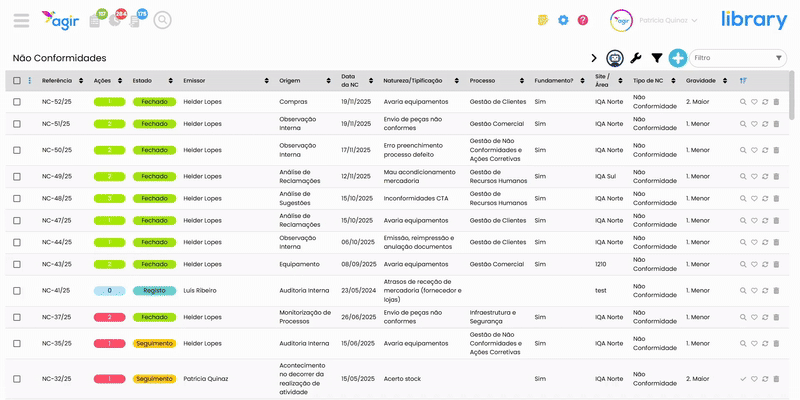Toggle the select-all checkbox in header

tap(17, 81)
